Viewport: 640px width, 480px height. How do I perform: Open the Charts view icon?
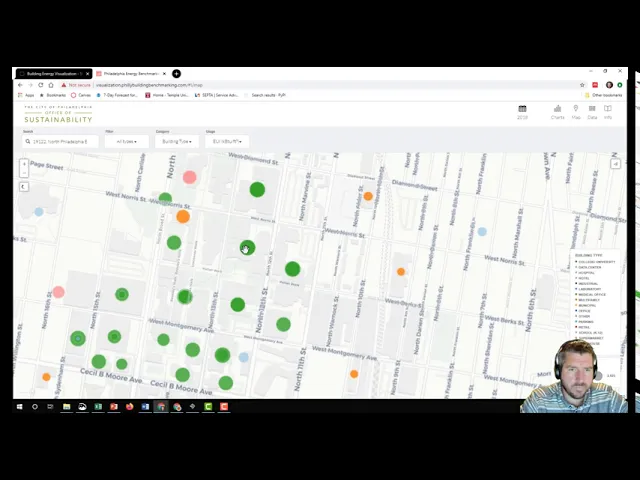tap(557, 112)
